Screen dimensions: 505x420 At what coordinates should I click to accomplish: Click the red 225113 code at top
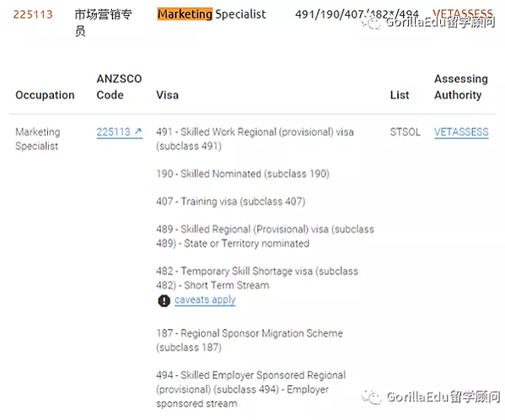click(33, 14)
